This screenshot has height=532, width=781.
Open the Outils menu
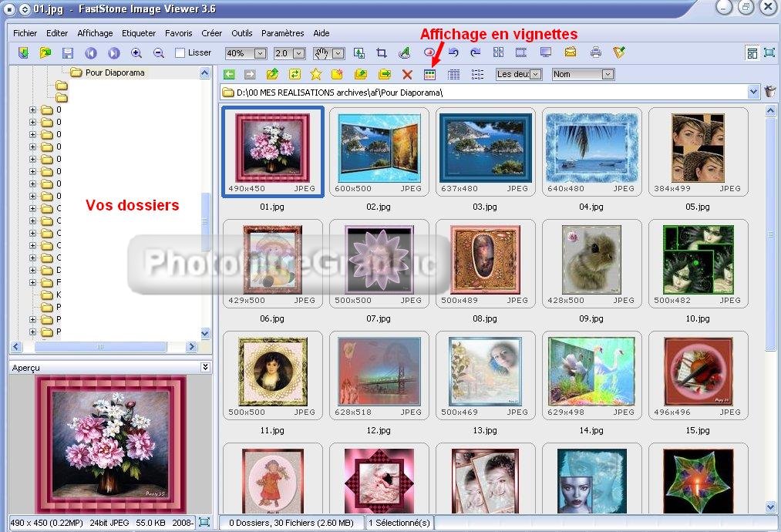click(241, 33)
